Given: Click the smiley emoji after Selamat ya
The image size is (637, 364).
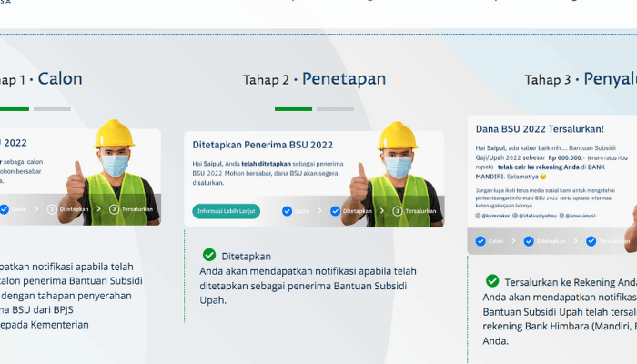Looking at the screenshot, I should click(543, 177).
